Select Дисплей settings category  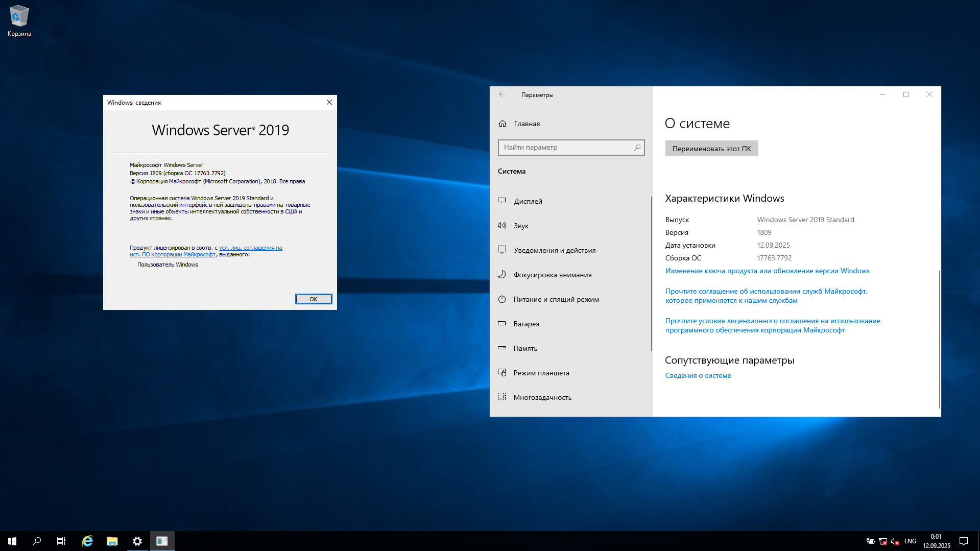point(570,201)
